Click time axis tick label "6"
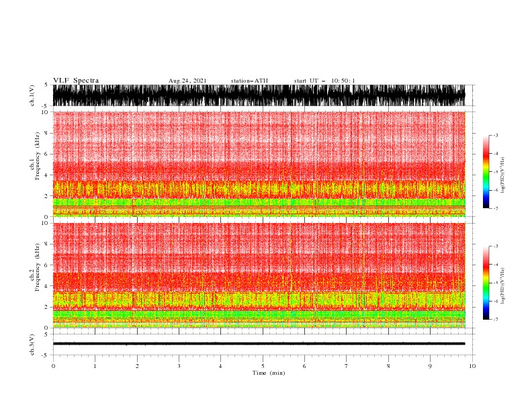The image size is (532, 411). [304, 366]
